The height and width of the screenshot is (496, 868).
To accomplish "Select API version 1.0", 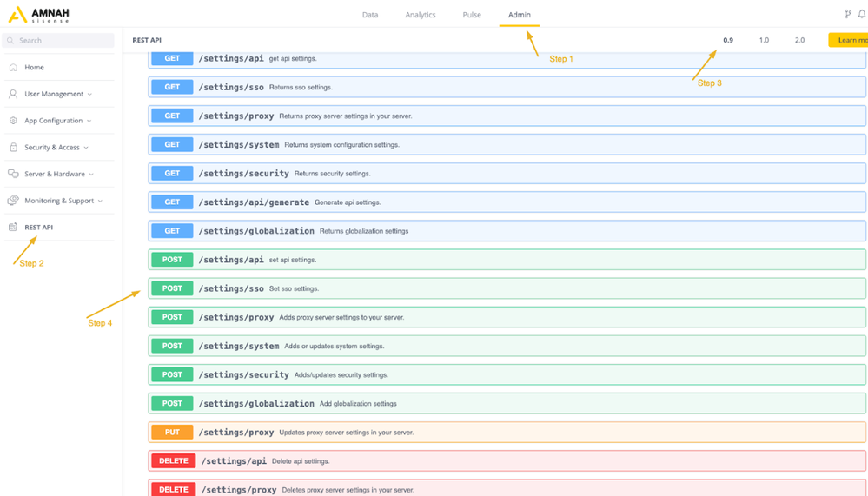I will pyautogui.click(x=764, y=40).
